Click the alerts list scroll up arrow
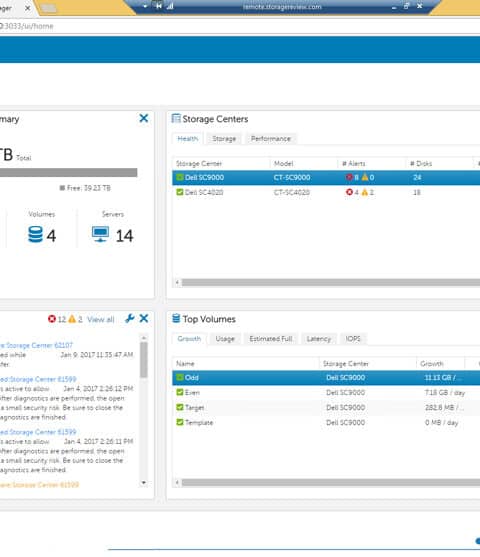Image resolution: width=480 pixels, height=557 pixels. (144, 337)
